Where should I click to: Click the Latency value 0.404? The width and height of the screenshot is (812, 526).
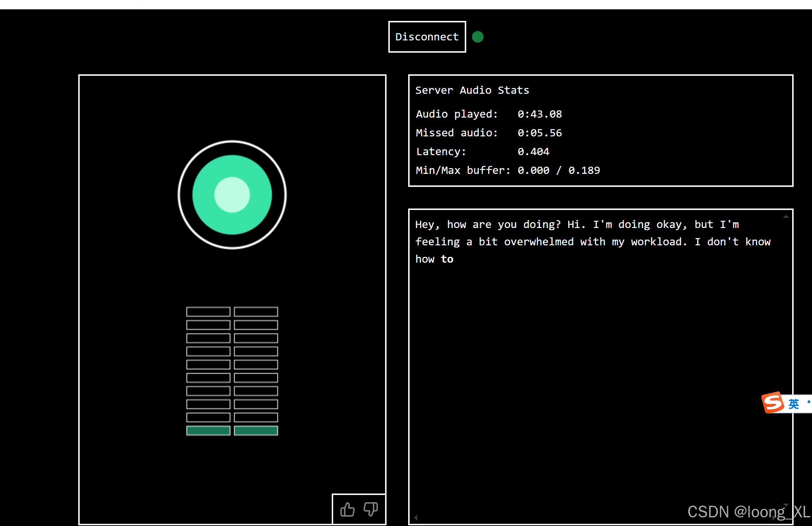point(533,152)
